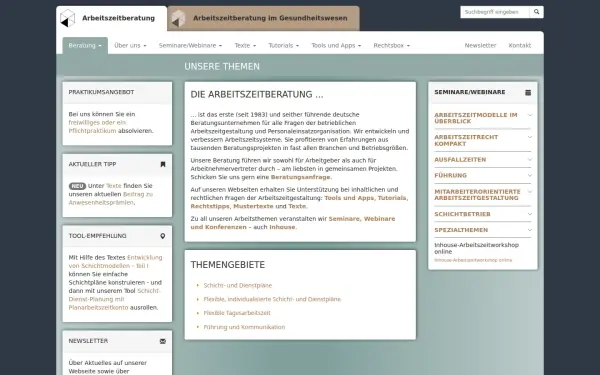
Task: Open the Tutorials nav dropdown
Action: (x=284, y=46)
